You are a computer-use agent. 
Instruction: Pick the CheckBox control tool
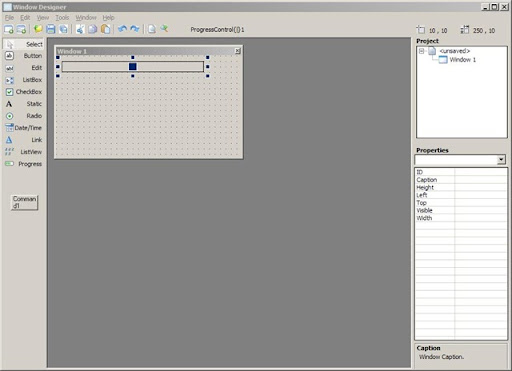pos(23,92)
